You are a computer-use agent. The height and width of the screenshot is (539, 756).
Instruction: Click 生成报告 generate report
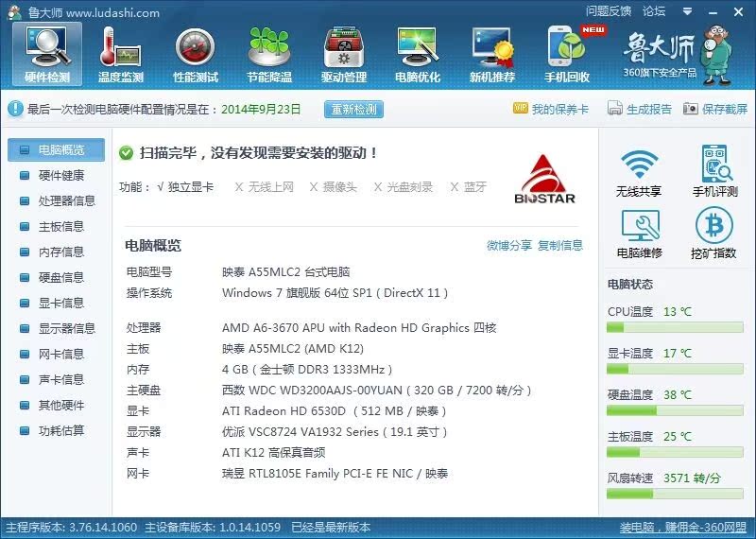click(x=641, y=110)
